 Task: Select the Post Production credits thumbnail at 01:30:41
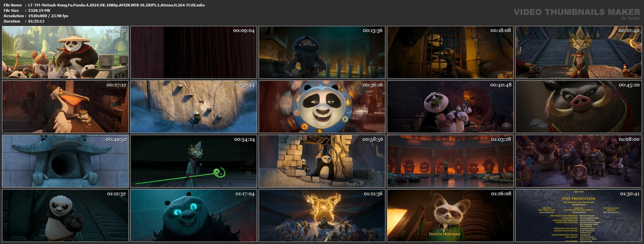tap(579, 215)
